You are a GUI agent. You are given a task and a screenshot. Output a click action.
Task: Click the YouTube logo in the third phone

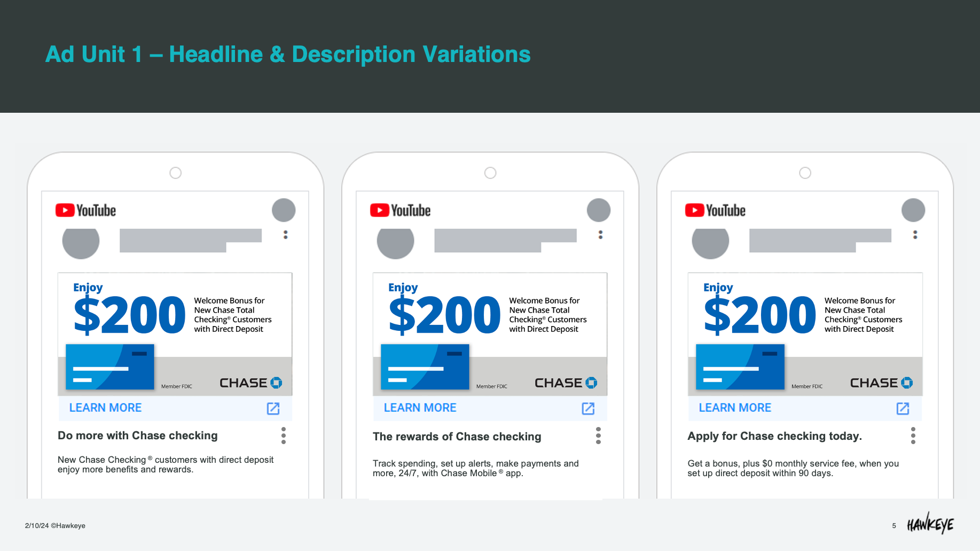point(716,211)
